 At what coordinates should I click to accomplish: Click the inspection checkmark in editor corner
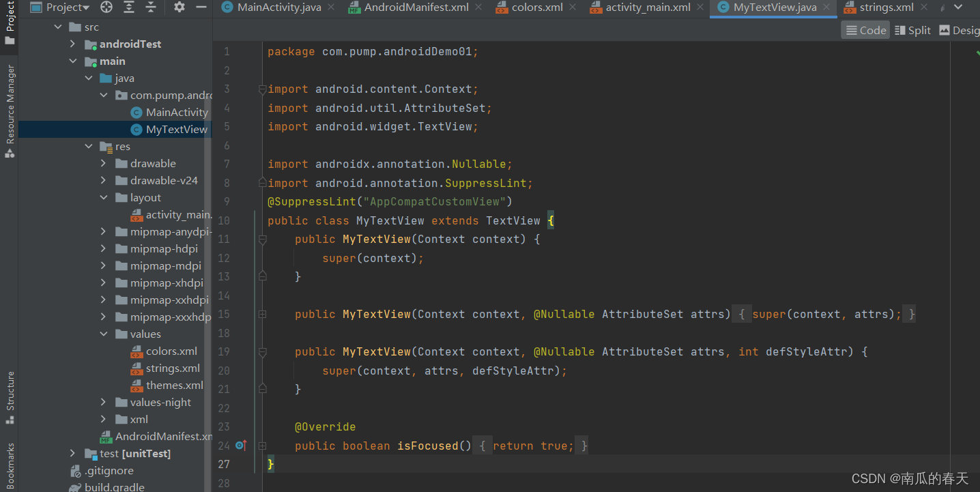(x=977, y=51)
